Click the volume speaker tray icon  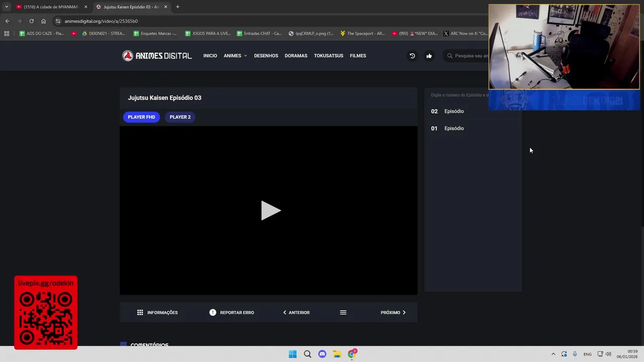coord(608,354)
